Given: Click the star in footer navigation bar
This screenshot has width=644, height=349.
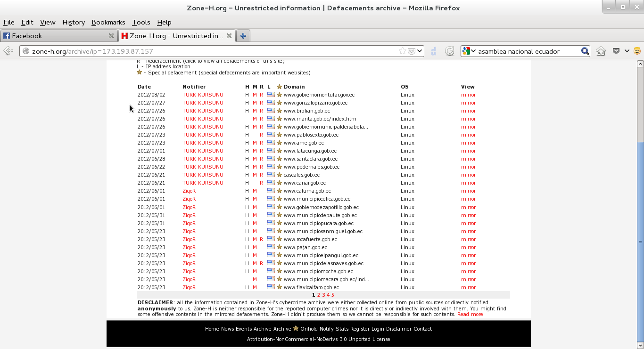Looking at the screenshot, I should point(296,328).
